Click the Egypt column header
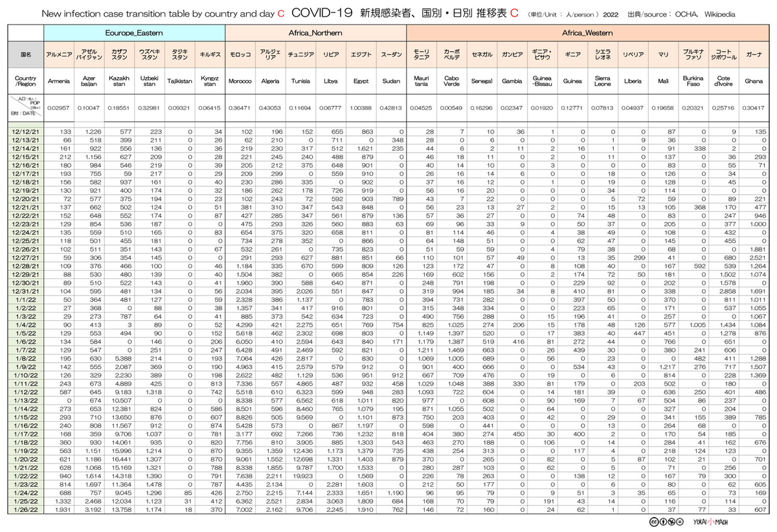The width and height of the screenshot is (777, 532). click(x=361, y=81)
